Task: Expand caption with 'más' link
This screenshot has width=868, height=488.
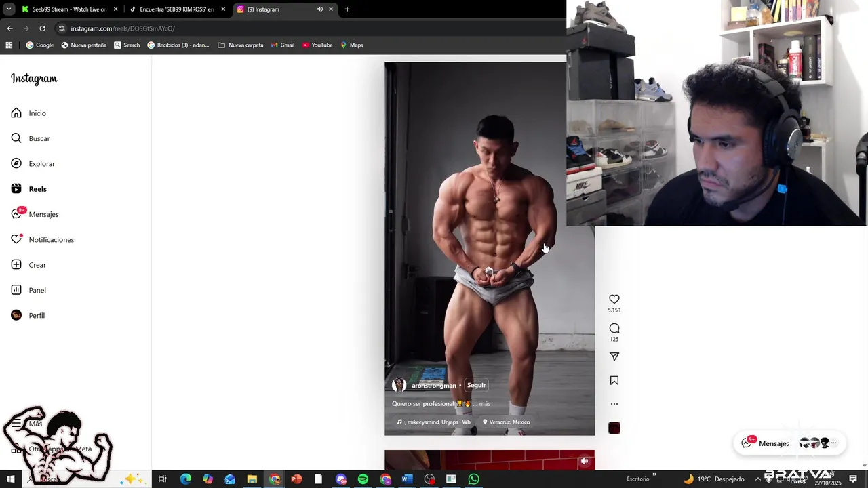Action: click(x=484, y=404)
